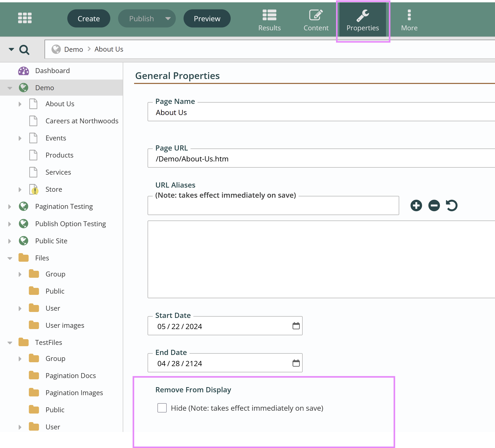Click the Pagination Testing globe icon

click(x=24, y=207)
